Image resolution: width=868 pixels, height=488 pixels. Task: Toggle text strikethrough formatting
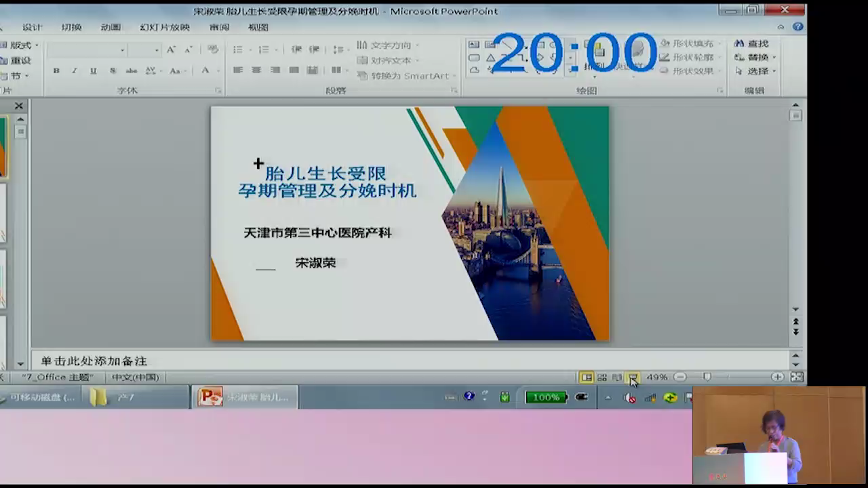point(132,70)
